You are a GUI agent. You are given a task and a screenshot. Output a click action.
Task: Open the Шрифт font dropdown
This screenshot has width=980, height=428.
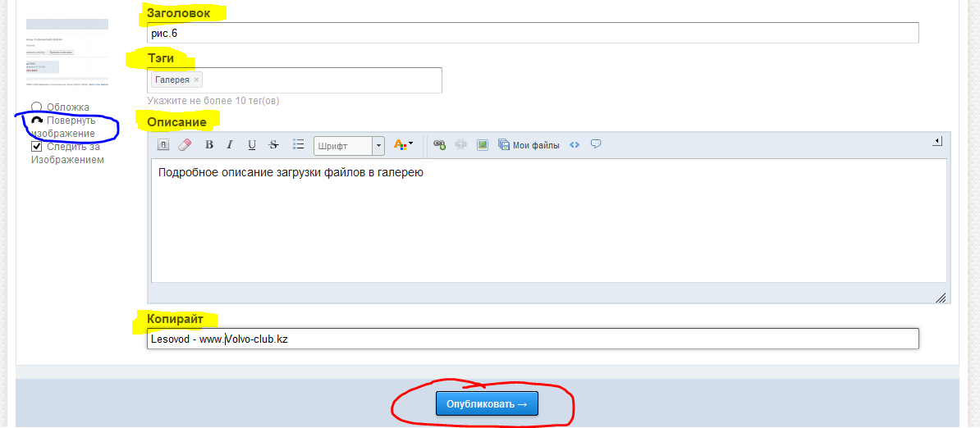coord(349,146)
